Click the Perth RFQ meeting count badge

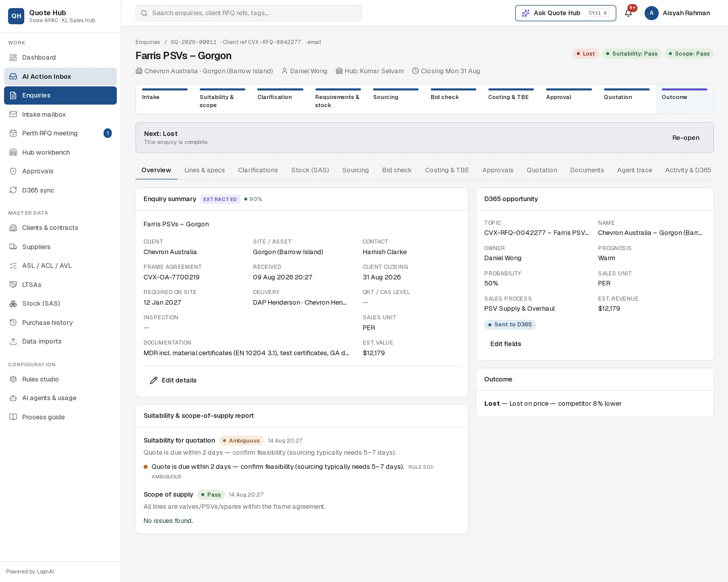pos(108,133)
